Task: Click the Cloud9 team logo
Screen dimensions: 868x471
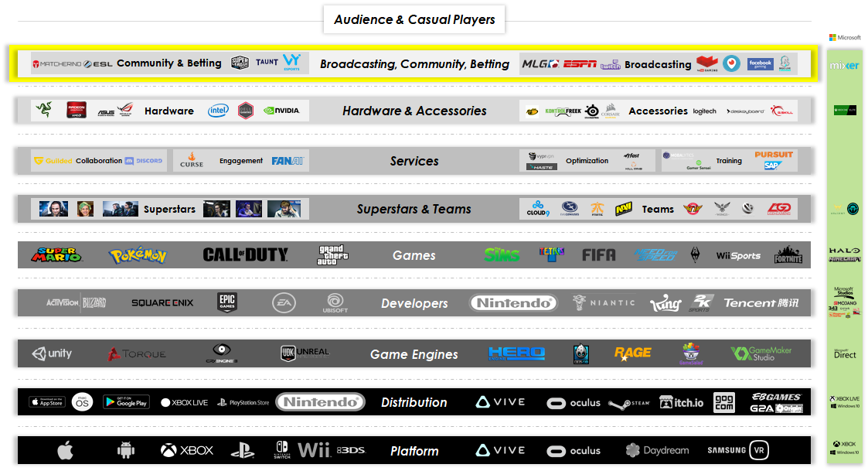Action: pyautogui.click(x=537, y=209)
